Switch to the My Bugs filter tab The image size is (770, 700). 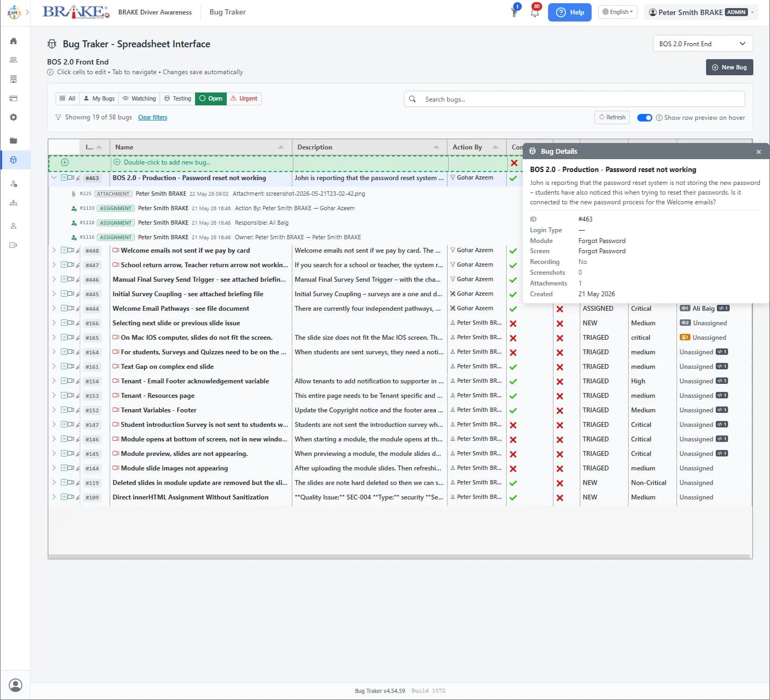click(99, 98)
